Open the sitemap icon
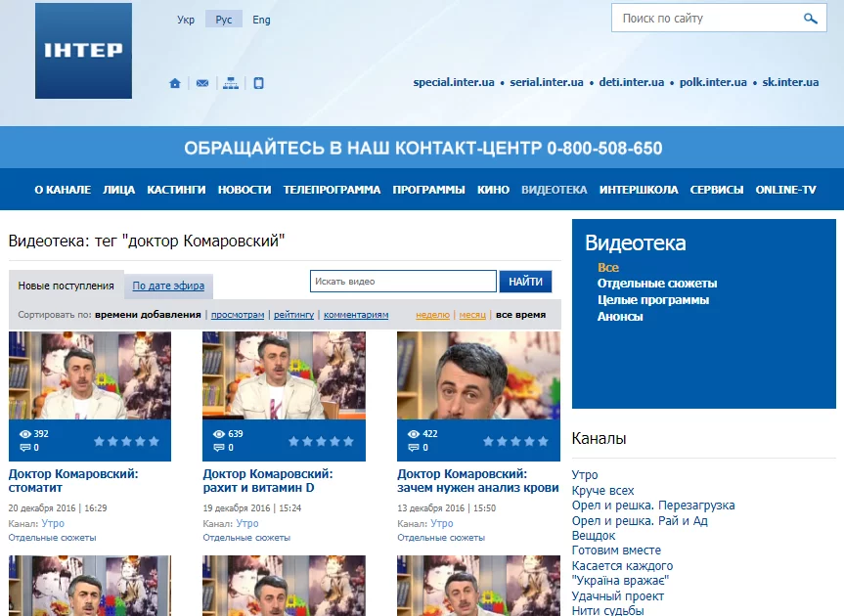Image resolution: width=844 pixels, height=616 pixels. 231,83
